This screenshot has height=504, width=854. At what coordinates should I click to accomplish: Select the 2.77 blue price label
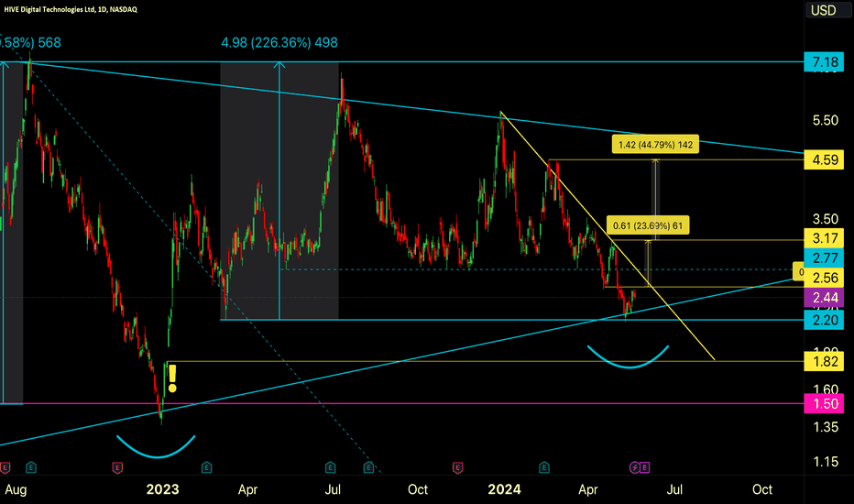click(x=825, y=257)
